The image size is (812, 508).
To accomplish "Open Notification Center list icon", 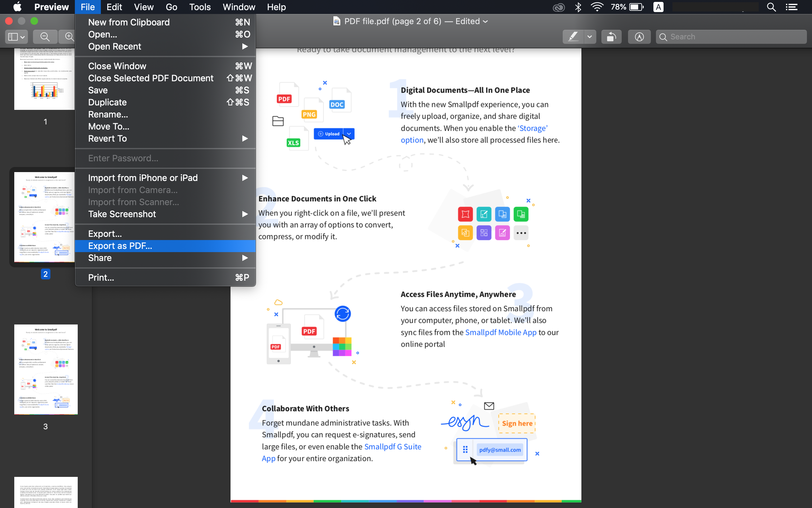I will (x=791, y=7).
